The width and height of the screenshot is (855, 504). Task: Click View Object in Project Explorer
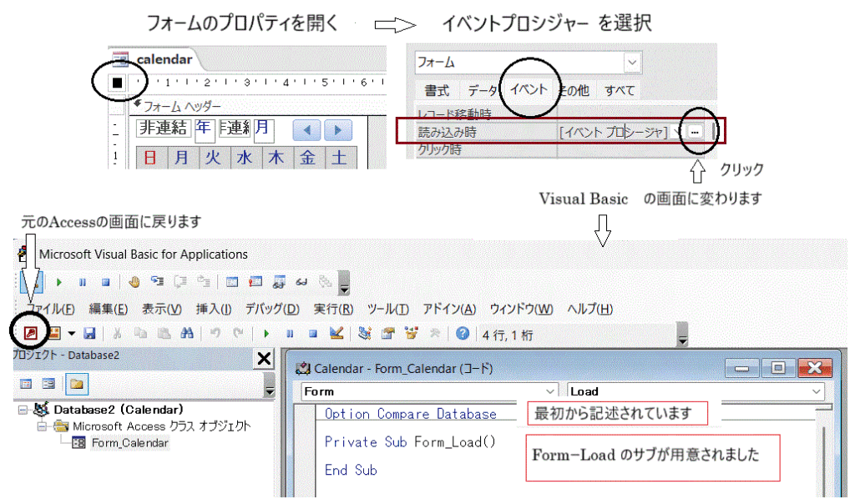click(48, 384)
